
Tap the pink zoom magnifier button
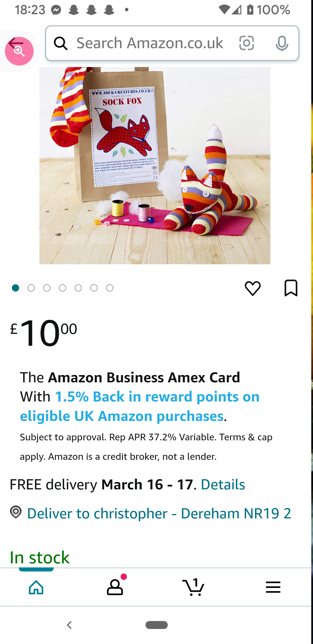click(x=19, y=51)
